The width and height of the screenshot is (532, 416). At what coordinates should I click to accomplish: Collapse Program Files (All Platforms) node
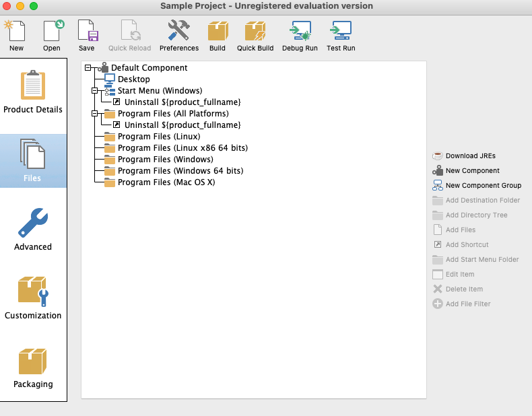coord(95,114)
